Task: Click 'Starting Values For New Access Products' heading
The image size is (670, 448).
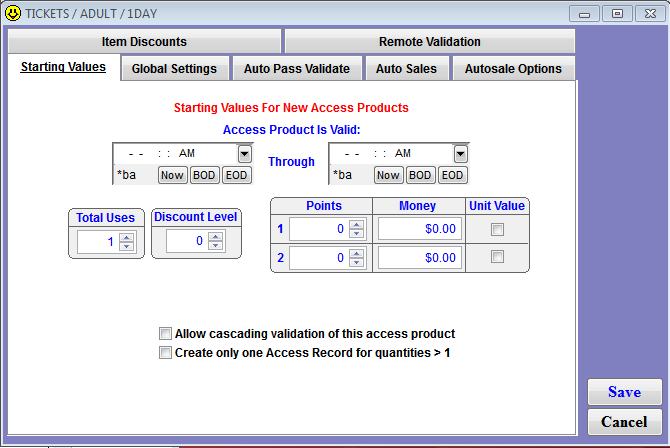Action: (x=291, y=108)
